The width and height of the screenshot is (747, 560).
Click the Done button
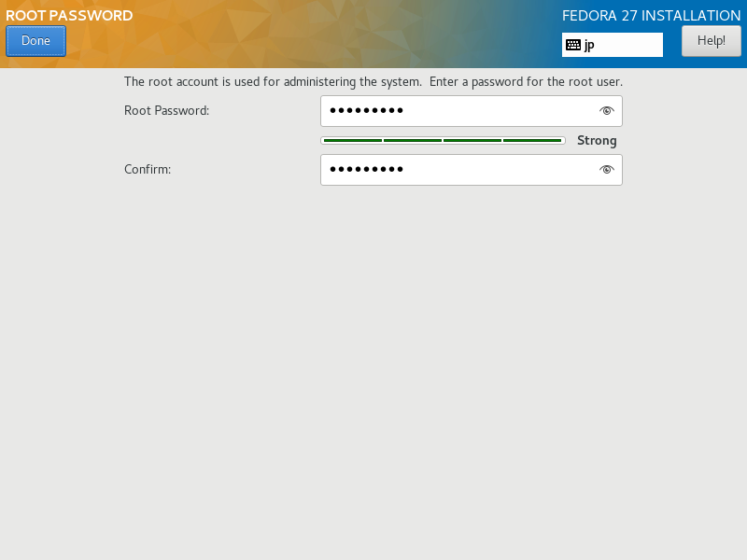click(x=35, y=41)
